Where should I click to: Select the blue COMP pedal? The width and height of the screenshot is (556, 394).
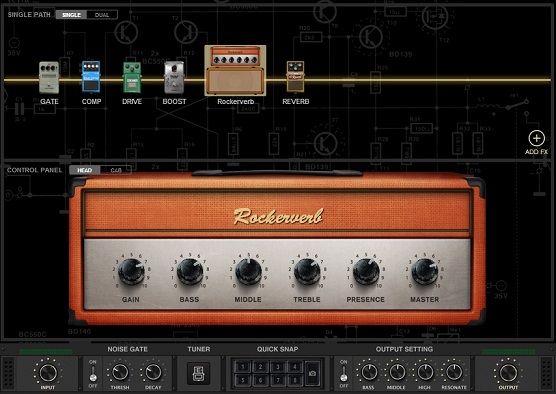(x=91, y=77)
